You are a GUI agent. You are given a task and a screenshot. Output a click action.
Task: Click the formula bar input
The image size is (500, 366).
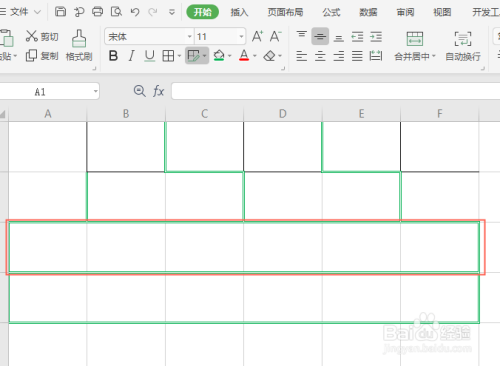[x=336, y=91]
